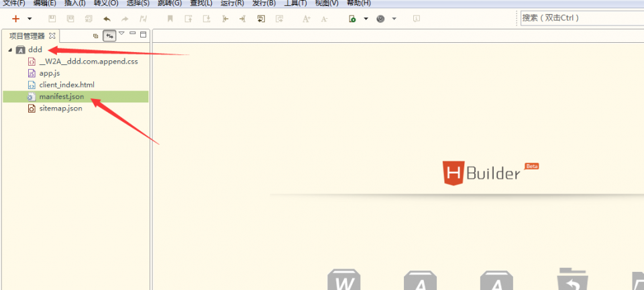Screen dimensions: 644x290
Task: Click the code format icon after Redo
Action: click(x=143, y=19)
